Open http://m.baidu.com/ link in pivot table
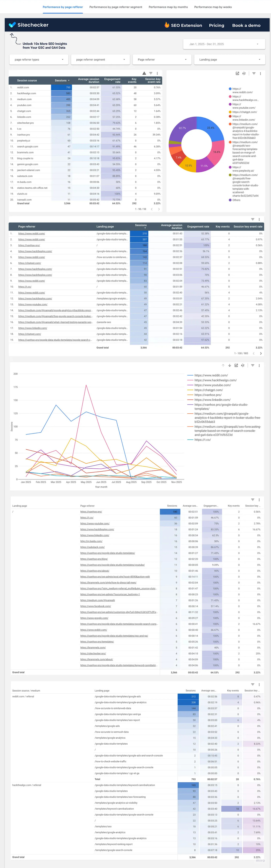The width and height of the screenshot is (271, 868). (x=91, y=541)
